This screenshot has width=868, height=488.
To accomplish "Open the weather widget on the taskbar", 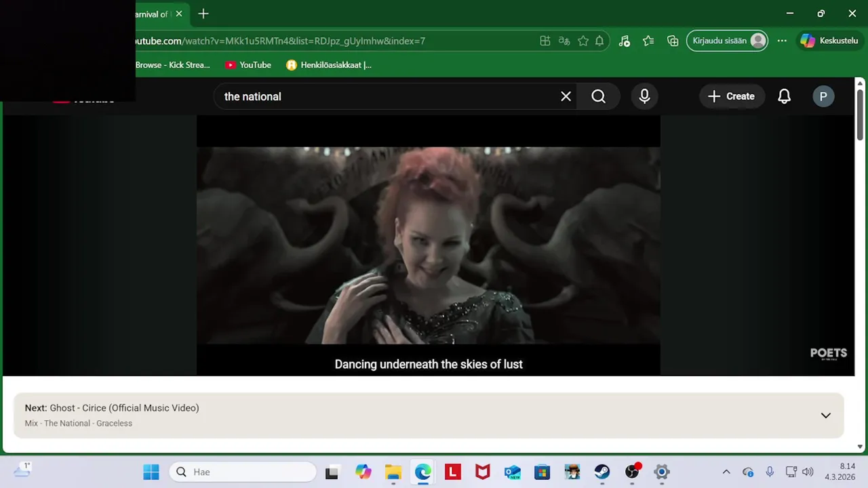I will coord(22,470).
